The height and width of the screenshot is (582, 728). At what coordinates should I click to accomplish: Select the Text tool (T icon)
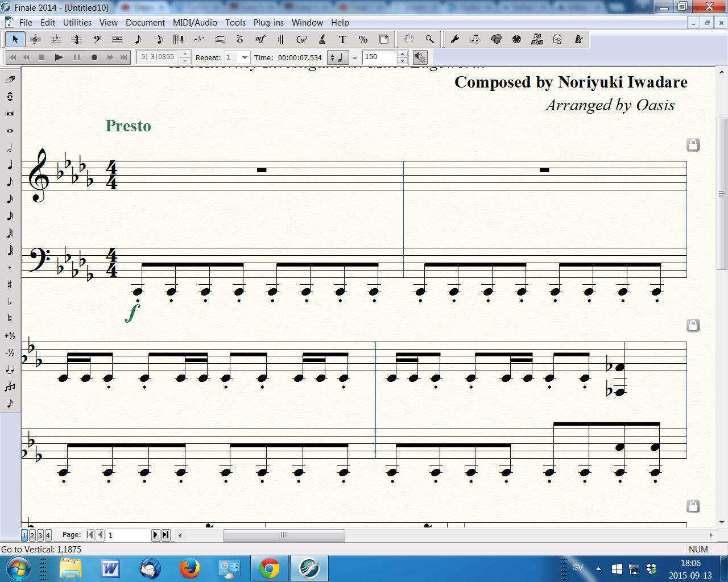point(342,39)
